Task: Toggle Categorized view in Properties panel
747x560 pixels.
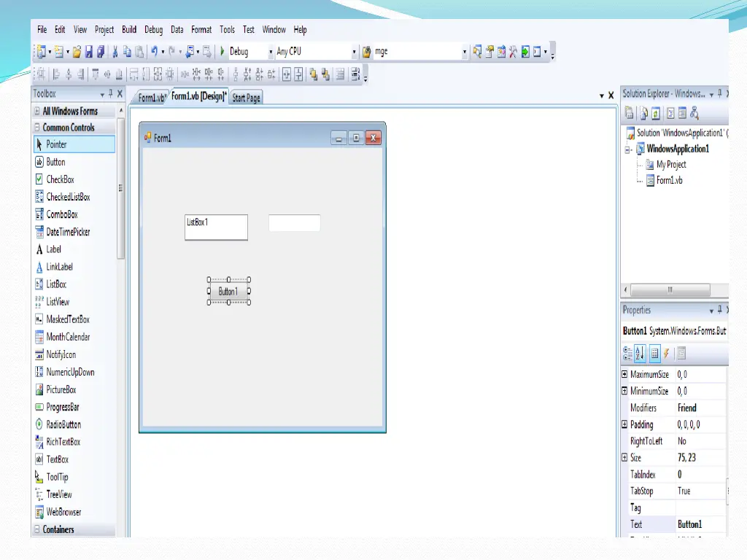Action: [x=628, y=354]
